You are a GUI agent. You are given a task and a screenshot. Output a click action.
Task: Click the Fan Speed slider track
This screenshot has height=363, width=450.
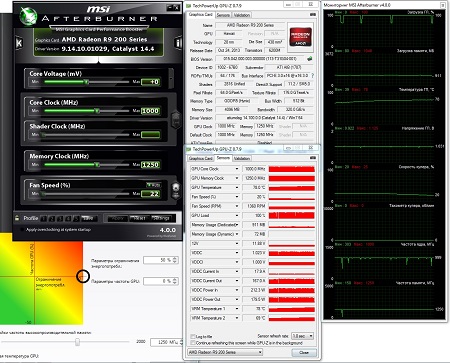[x=86, y=194]
